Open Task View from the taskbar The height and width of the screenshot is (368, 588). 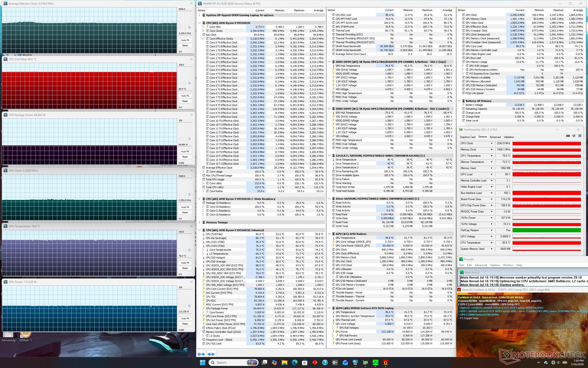[x=264, y=362]
